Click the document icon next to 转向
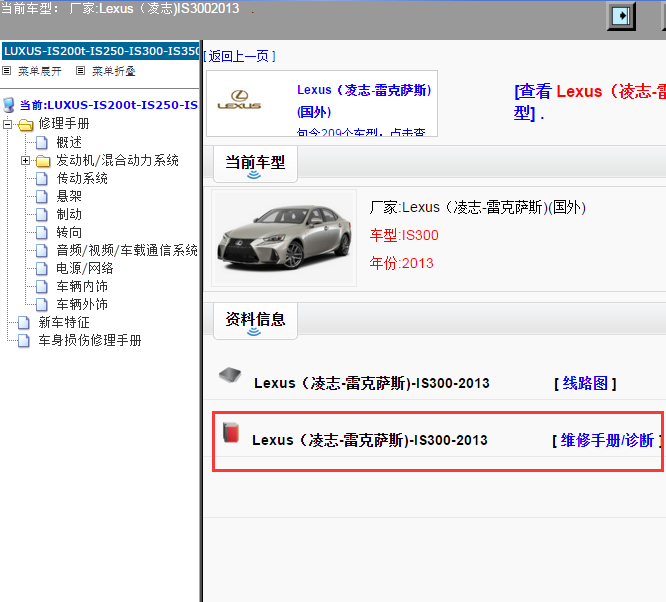The height and width of the screenshot is (602, 666). [42, 232]
